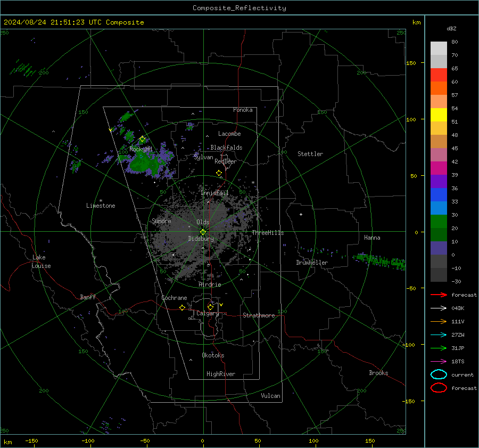Image resolution: width=479 pixels, height=448 pixels.
Task: Click the green 31JP arrow in the legend
Action: [x=439, y=348]
